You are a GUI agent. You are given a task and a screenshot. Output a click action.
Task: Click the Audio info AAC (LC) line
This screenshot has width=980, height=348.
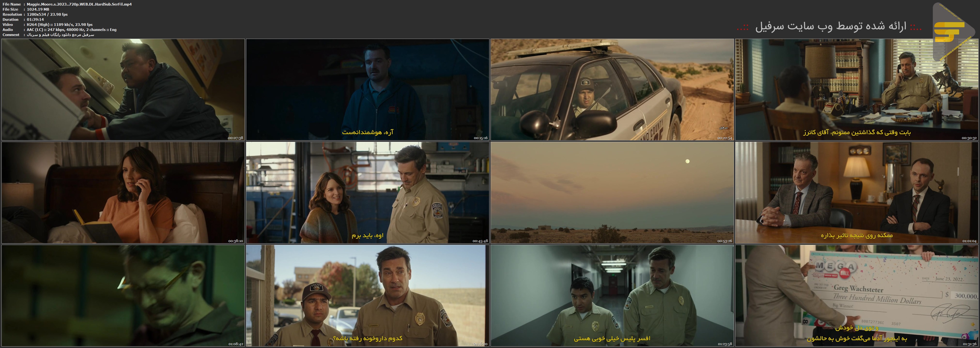point(71,30)
